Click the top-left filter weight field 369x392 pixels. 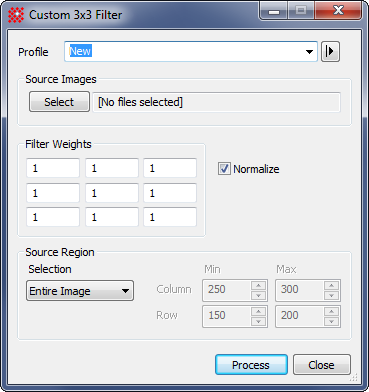click(x=53, y=168)
